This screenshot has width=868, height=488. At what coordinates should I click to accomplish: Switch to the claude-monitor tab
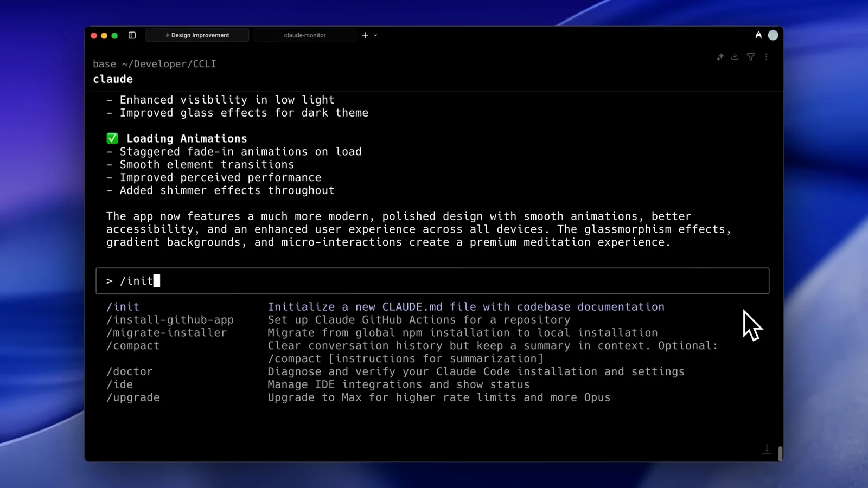tap(305, 35)
